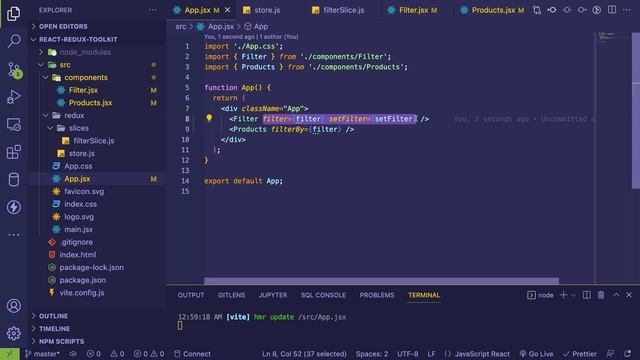Expand the OUTLINE section
The width and height of the screenshot is (640, 360).
point(97,316)
